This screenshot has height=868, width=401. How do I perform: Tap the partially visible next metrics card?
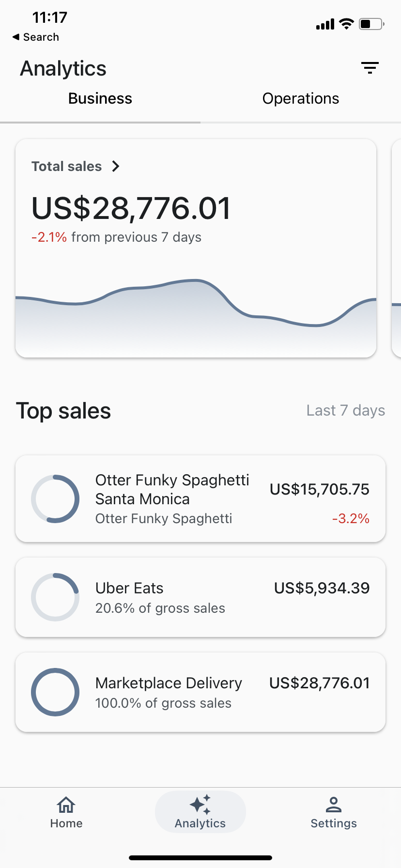point(396,248)
